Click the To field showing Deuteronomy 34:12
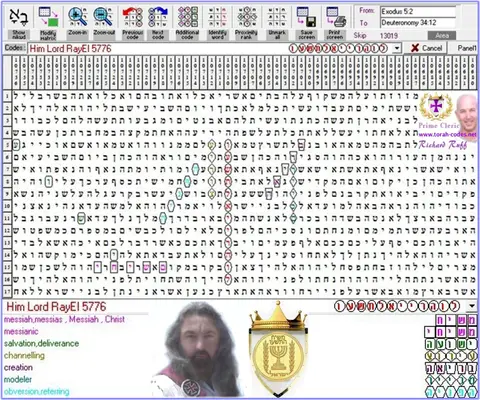The height and width of the screenshot is (400, 480). pos(418,23)
